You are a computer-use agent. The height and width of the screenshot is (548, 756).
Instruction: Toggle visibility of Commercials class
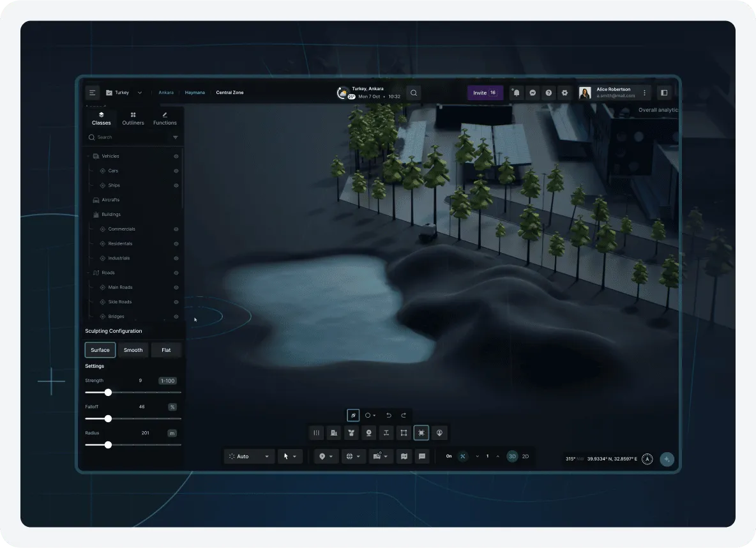click(176, 229)
